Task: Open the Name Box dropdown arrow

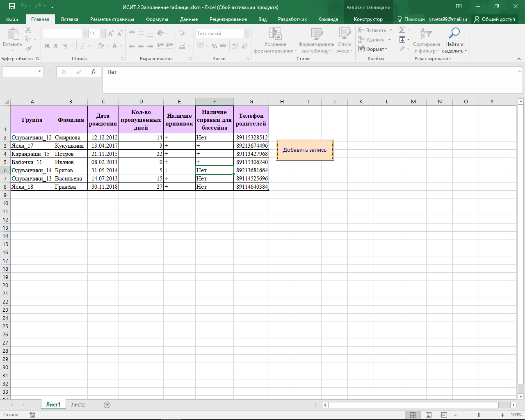Action: pos(40,72)
